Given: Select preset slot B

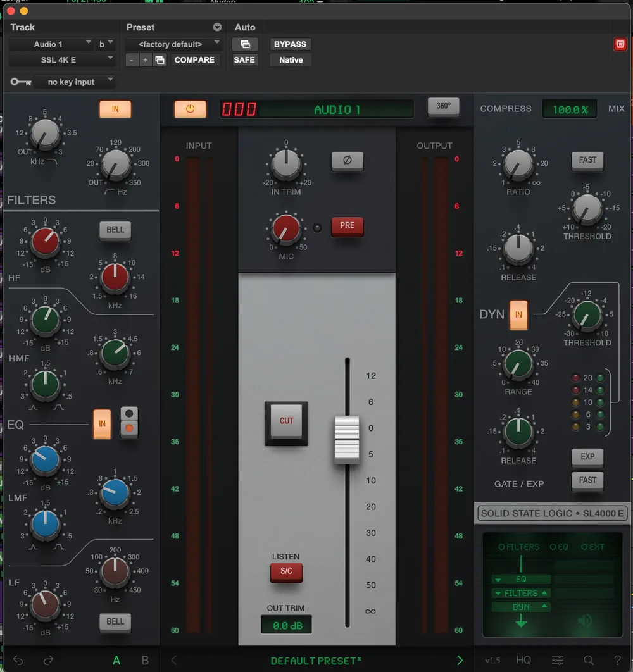Looking at the screenshot, I should coord(145,661).
